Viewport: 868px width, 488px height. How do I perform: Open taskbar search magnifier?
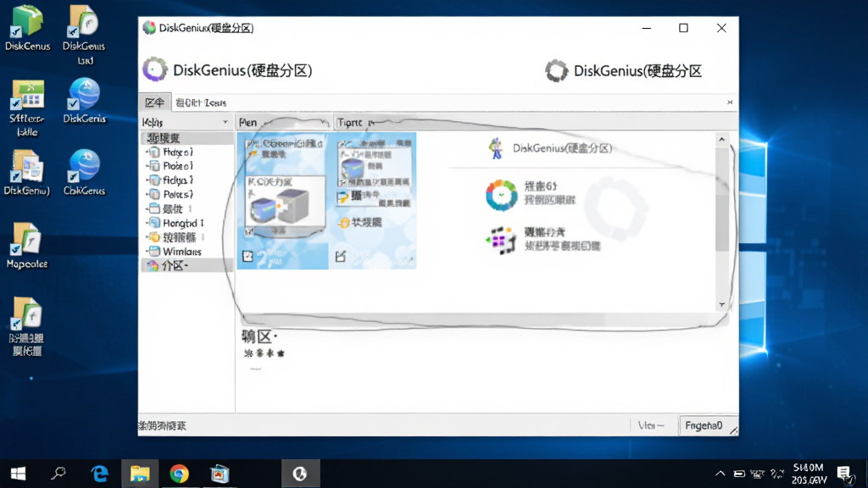(x=58, y=474)
